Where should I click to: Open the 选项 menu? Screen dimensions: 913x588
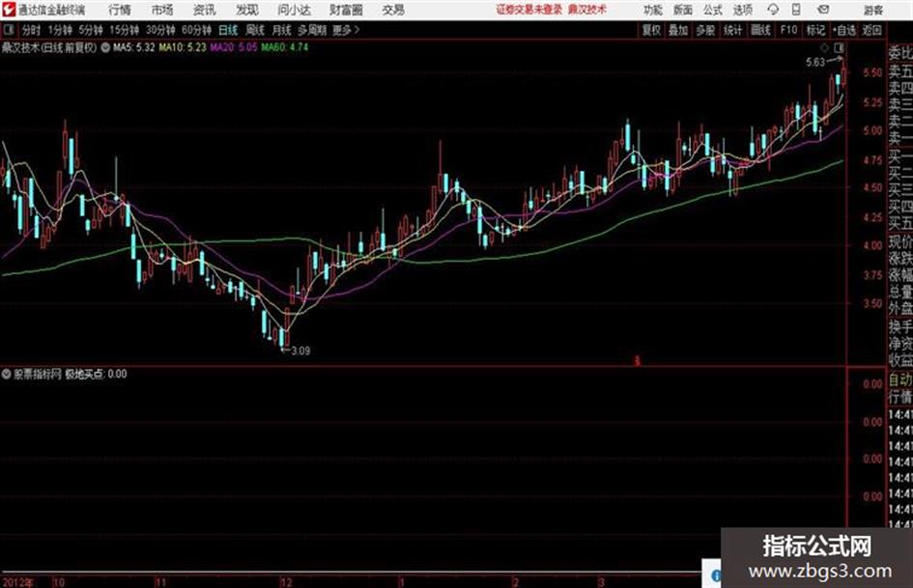coord(743,10)
